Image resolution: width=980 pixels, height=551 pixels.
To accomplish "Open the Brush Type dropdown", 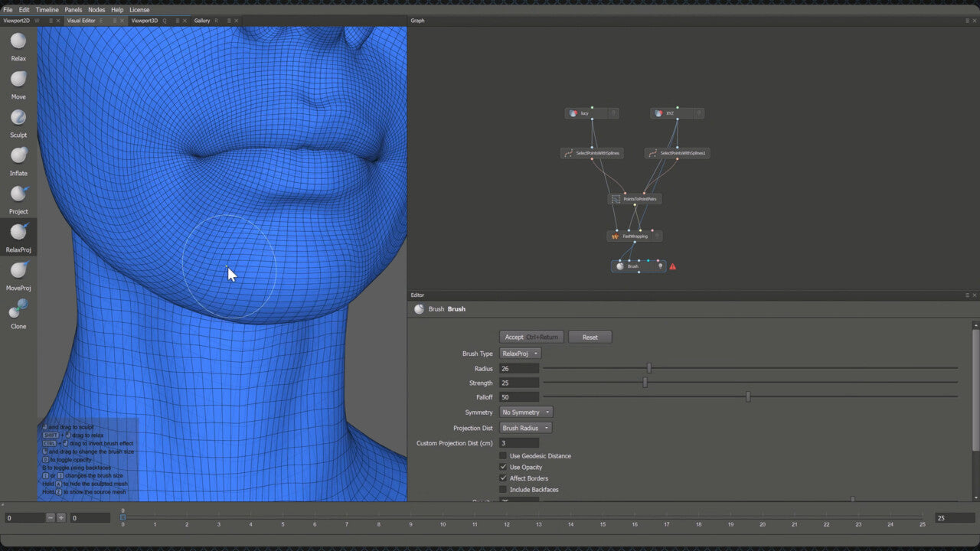I will 520,353.
